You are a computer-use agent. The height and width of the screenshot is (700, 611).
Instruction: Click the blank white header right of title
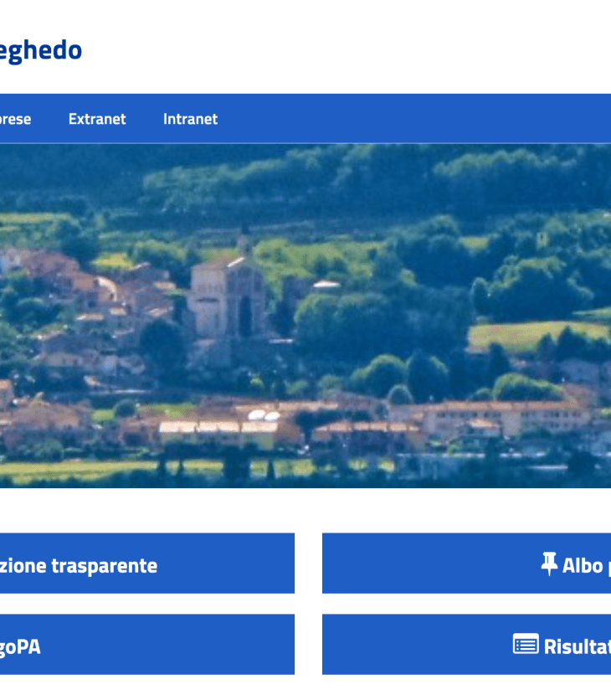point(335,50)
